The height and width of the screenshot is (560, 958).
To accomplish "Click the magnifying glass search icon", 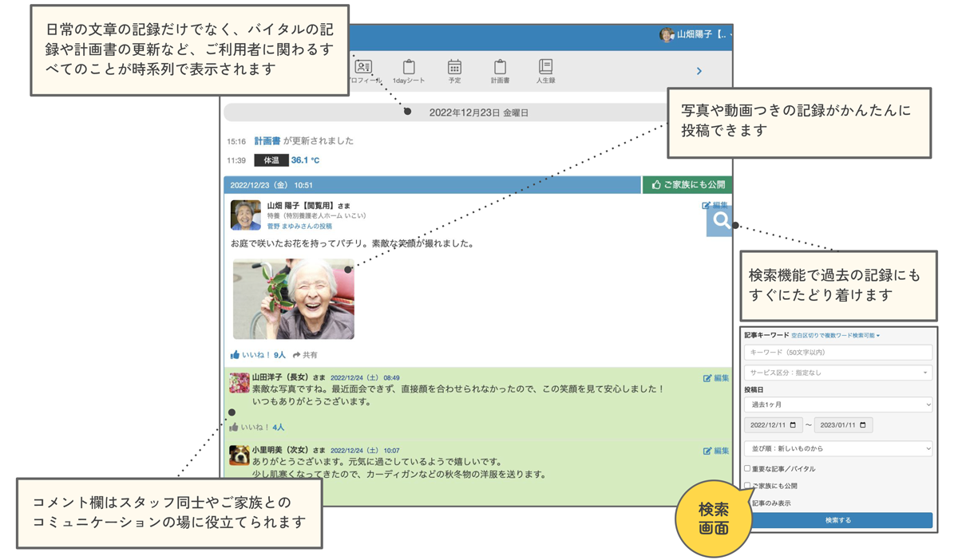I will (x=721, y=221).
